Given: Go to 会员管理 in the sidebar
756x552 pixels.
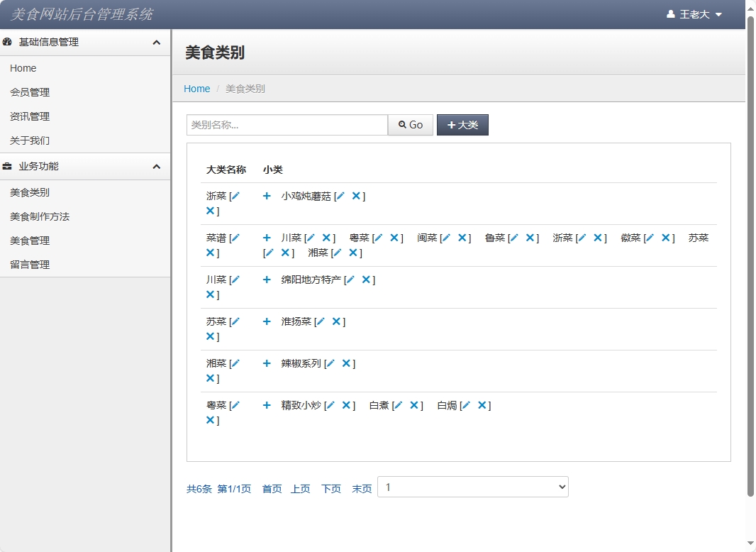Looking at the screenshot, I should point(30,92).
